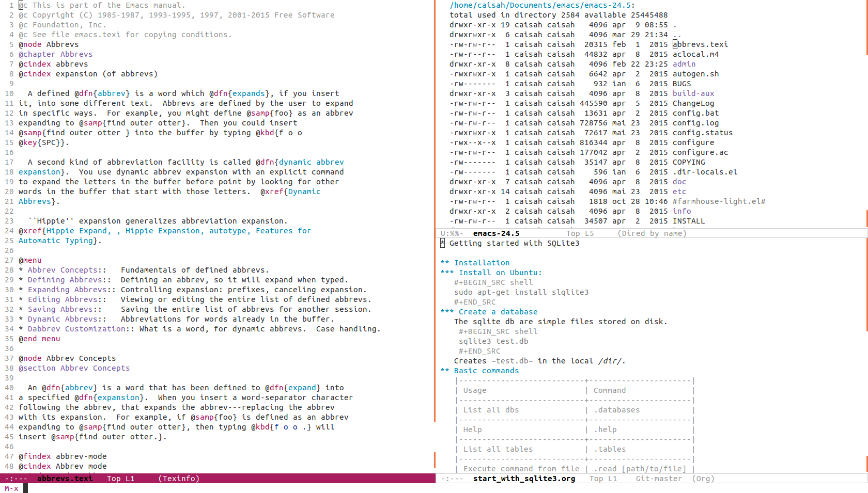Open the ChangeLog file in Dired
The image size is (868, 493).
[x=693, y=103]
